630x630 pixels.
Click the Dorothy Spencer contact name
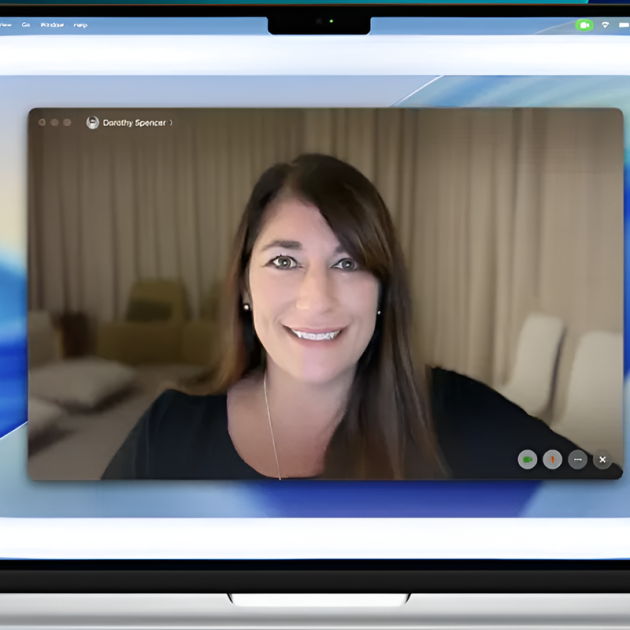click(x=134, y=122)
